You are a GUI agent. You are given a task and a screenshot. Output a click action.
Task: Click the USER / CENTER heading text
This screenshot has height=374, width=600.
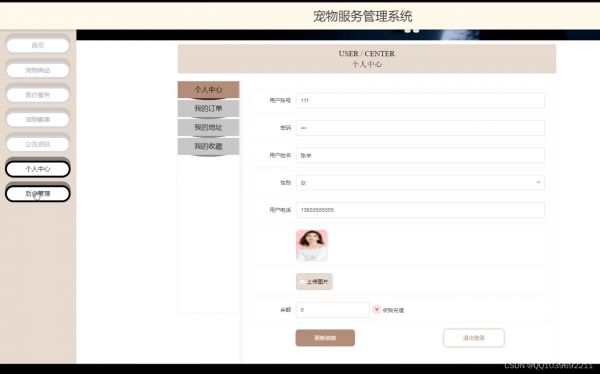click(367, 54)
